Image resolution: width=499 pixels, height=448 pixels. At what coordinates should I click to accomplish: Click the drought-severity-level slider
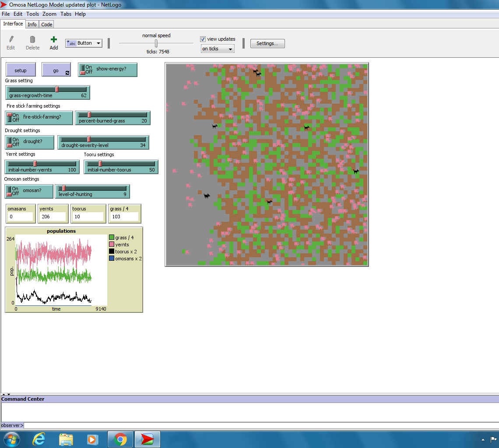coord(103,142)
